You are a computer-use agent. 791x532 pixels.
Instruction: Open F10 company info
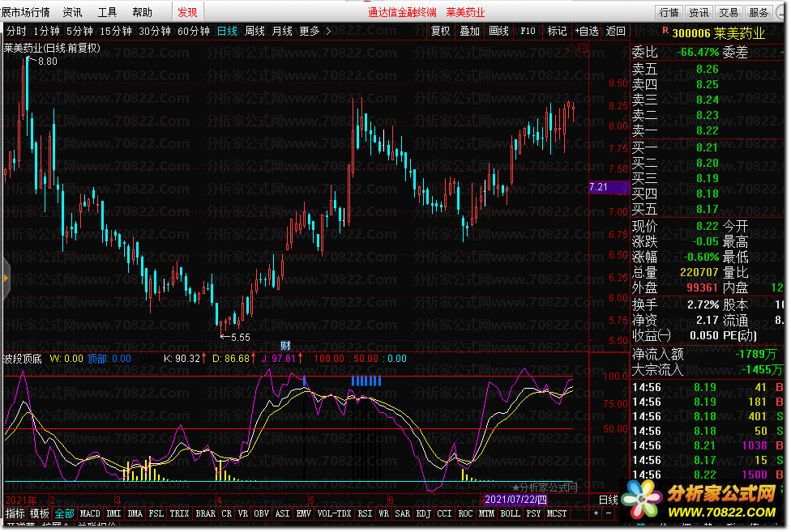[528, 32]
